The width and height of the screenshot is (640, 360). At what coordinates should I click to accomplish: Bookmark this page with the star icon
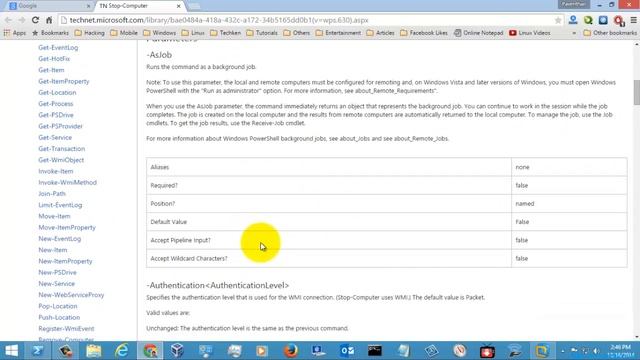(x=558, y=20)
